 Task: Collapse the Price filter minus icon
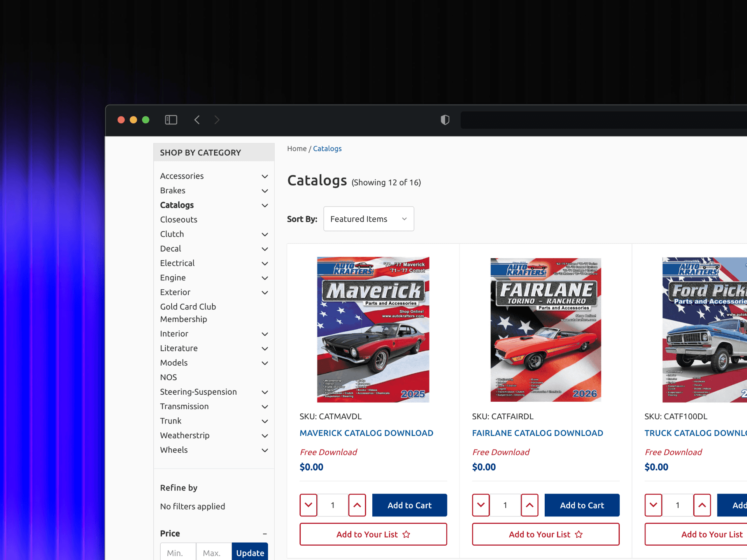pyautogui.click(x=265, y=534)
